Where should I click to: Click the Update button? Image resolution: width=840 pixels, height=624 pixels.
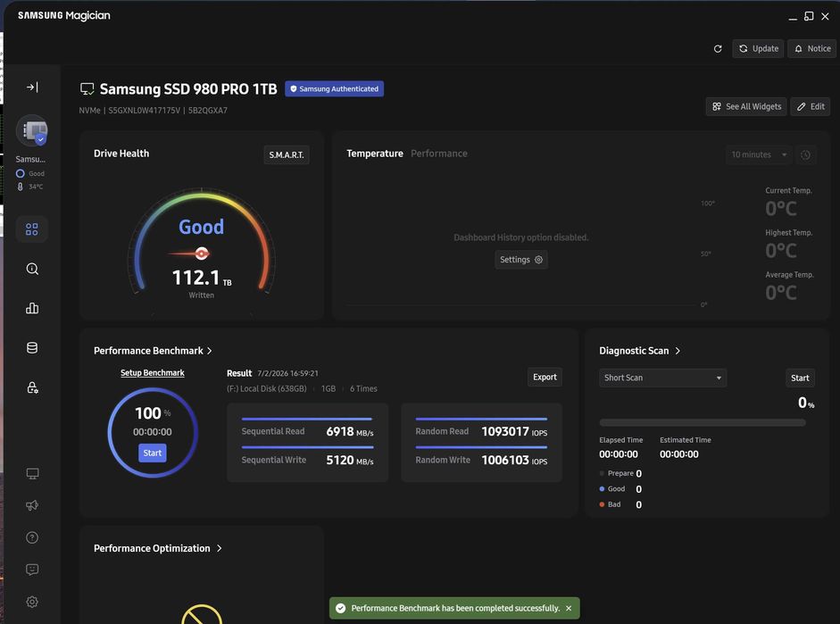(758, 49)
